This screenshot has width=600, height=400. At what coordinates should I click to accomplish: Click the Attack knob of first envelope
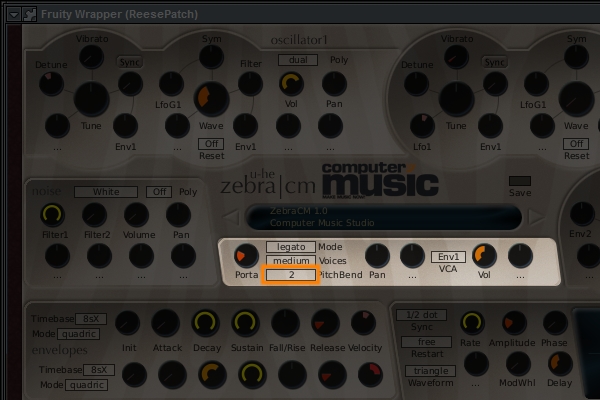pyautogui.click(x=166, y=323)
